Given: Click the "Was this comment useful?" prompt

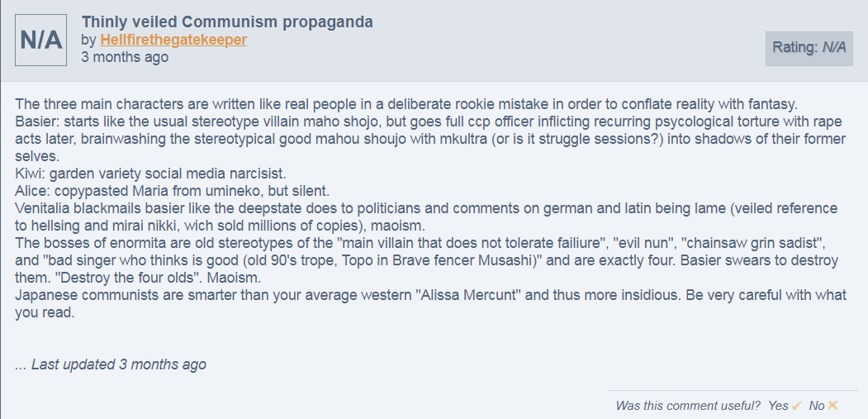Looking at the screenshot, I should 687,406.
